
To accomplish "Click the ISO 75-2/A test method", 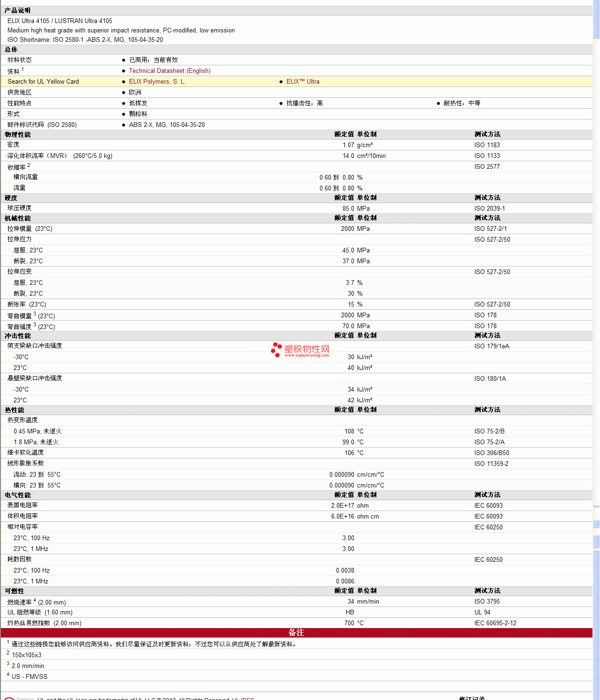I will pyautogui.click(x=490, y=442).
